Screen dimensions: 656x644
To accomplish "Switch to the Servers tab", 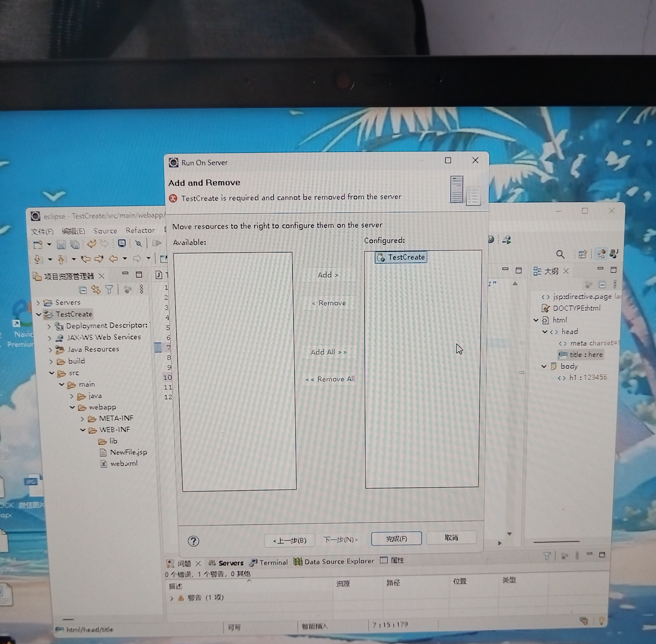I will (x=226, y=563).
